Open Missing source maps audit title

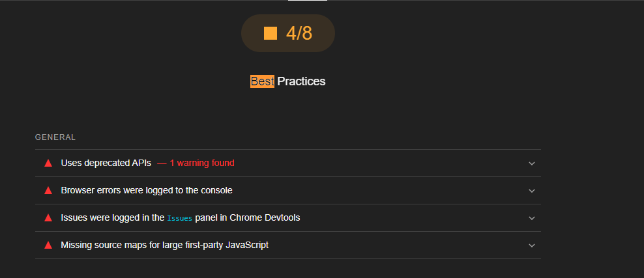click(x=164, y=245)
